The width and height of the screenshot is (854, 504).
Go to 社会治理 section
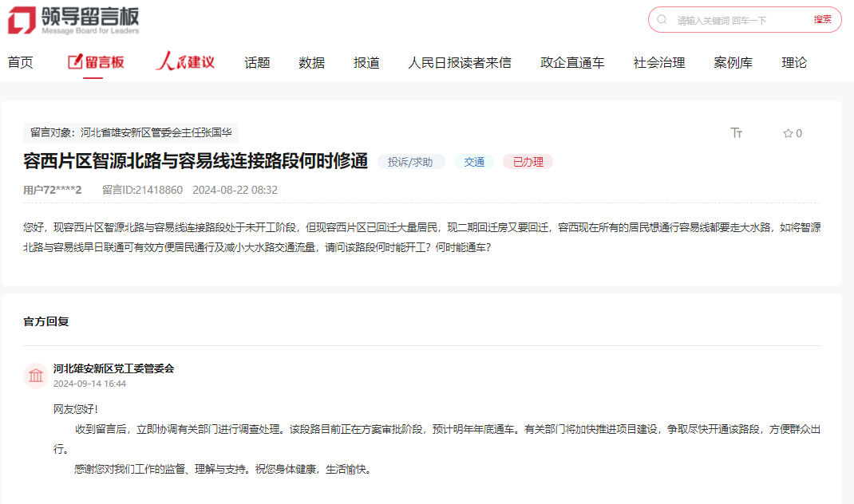(658, 62)
